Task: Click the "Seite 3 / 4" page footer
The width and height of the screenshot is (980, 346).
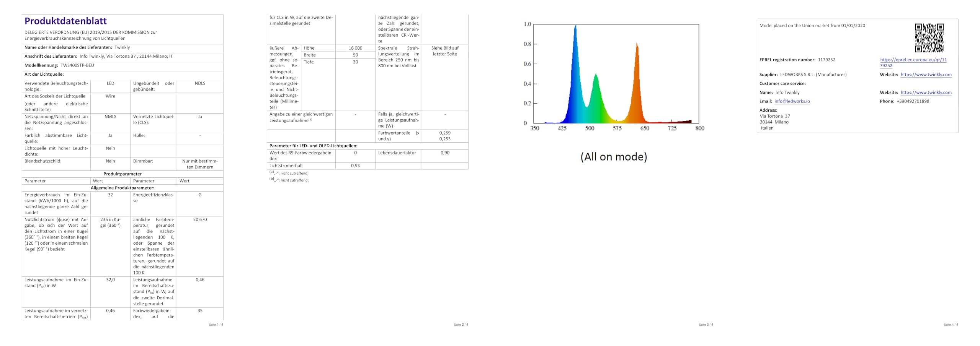Action: tap(706, 325)
